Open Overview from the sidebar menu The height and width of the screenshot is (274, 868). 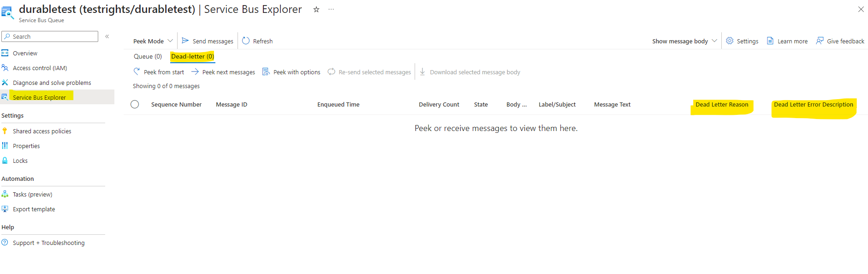[x=25, y=53]
